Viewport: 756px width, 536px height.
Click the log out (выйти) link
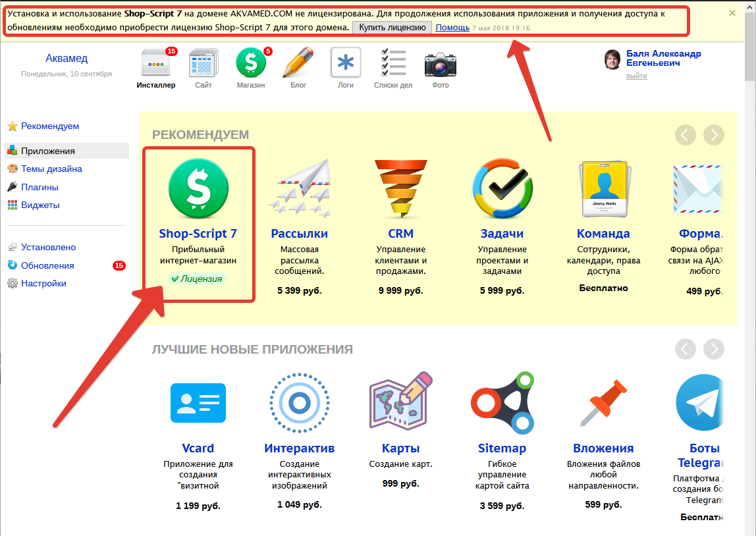[636, 76]
